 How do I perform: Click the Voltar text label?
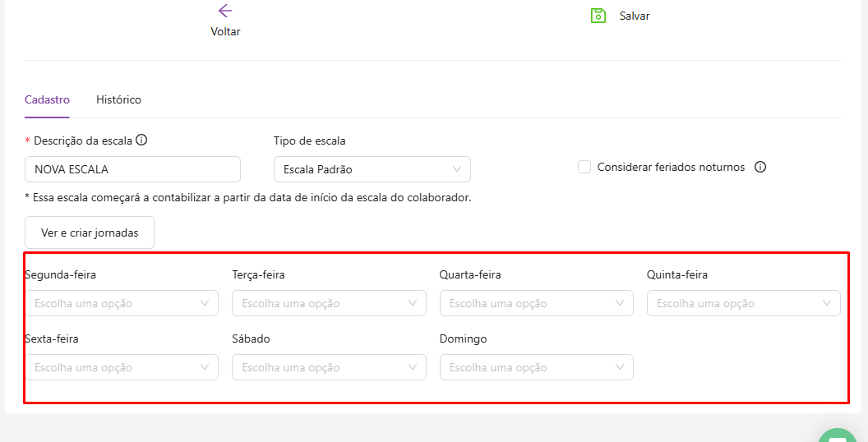point(225,31)
